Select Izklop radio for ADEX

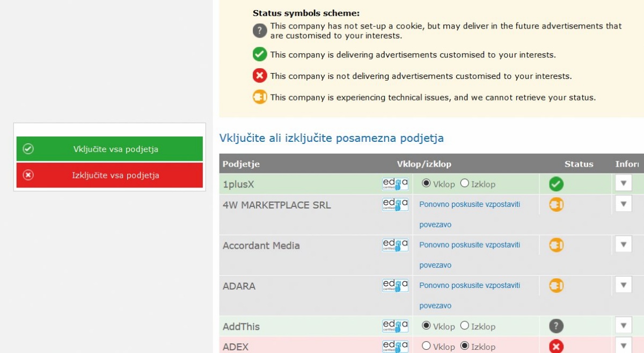point(465,346)
